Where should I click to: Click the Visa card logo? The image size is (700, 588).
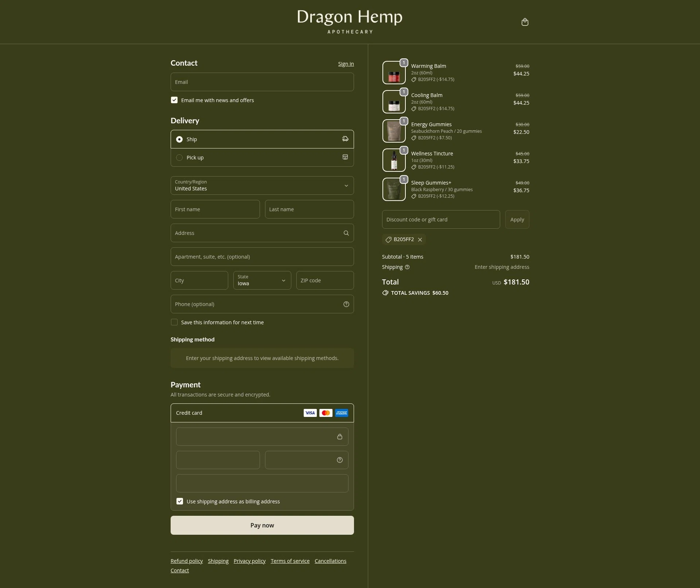coord(310,413)
